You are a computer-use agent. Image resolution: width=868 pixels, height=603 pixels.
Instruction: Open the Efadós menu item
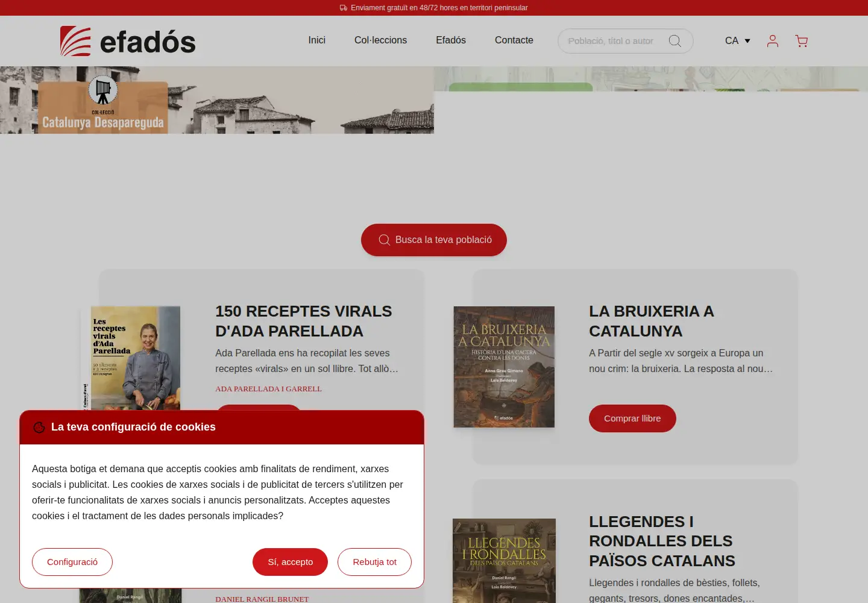(451, 40)
